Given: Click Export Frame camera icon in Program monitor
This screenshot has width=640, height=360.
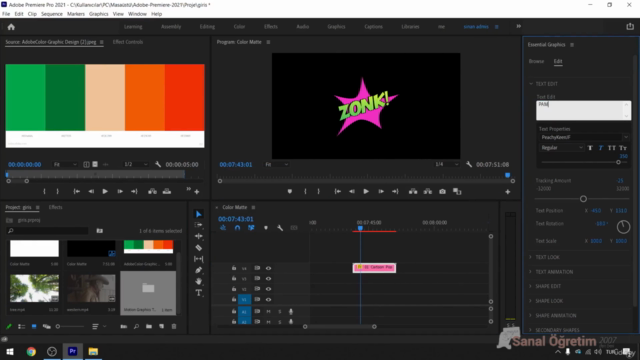Looking at the screenshot, I should 442,191.
